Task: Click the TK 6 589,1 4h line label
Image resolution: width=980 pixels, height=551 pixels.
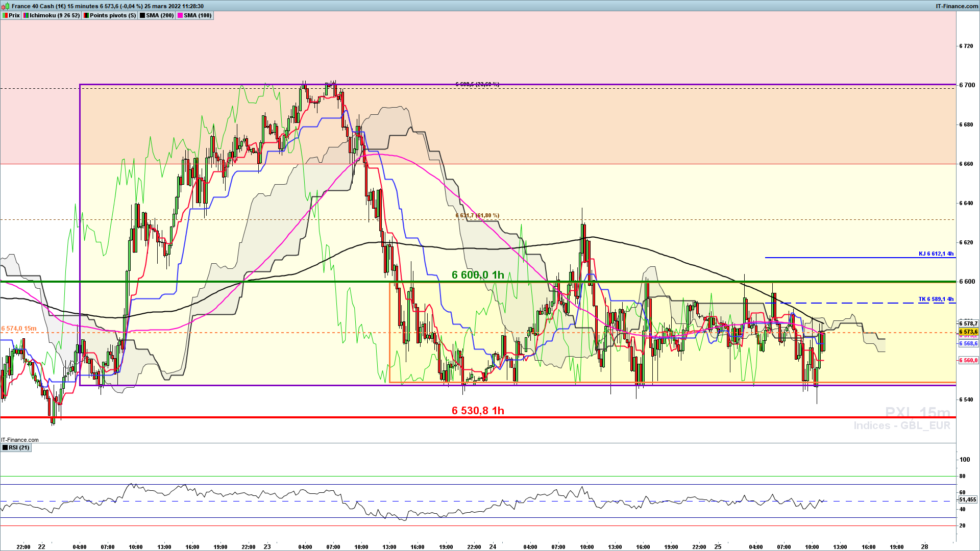Action: coord(936,299)
